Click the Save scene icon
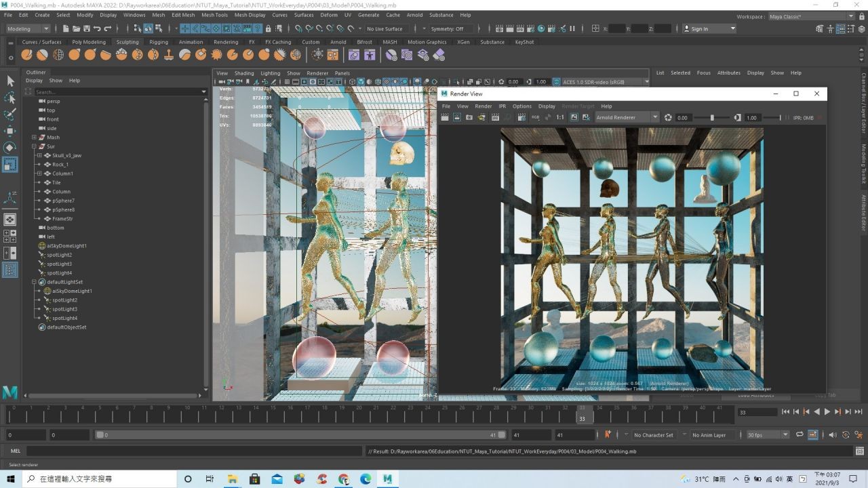This screenshot has width=868, height=488. pyautogui.click(x=86, y=28)
